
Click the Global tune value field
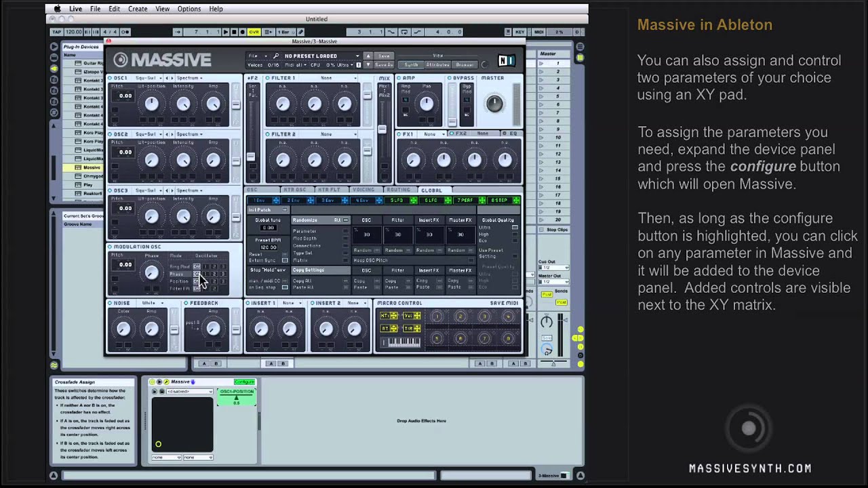(x=269, y=228)
